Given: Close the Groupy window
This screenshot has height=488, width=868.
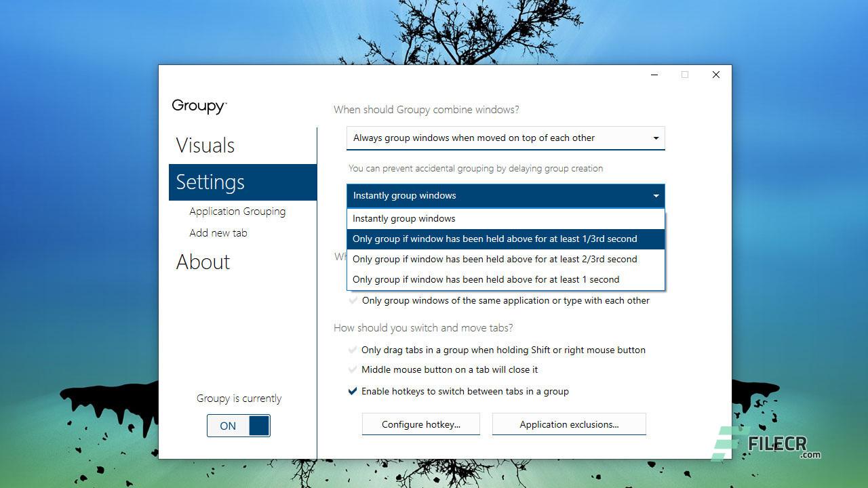Looking at the screenshot, I should [716, 75].
